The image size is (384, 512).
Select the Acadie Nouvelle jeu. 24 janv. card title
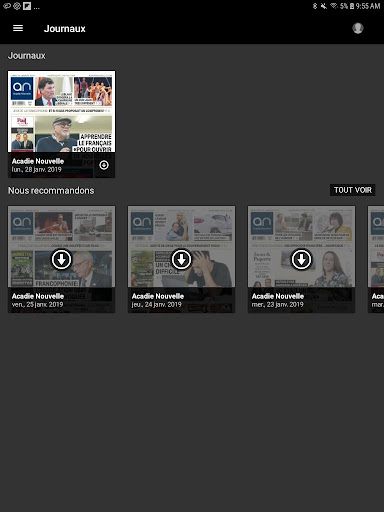tap(158, 296)
